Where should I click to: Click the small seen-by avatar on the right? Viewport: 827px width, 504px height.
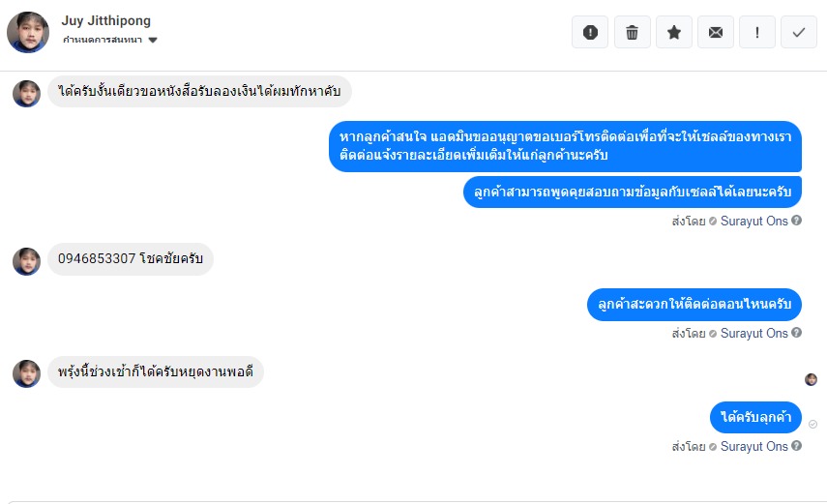click(x=812, y=379)
